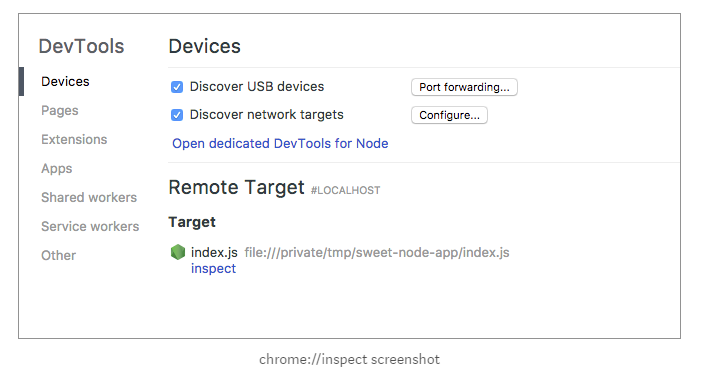Click the Remote Target heading
Screen dimensions: 714x373
pos(236,187)
